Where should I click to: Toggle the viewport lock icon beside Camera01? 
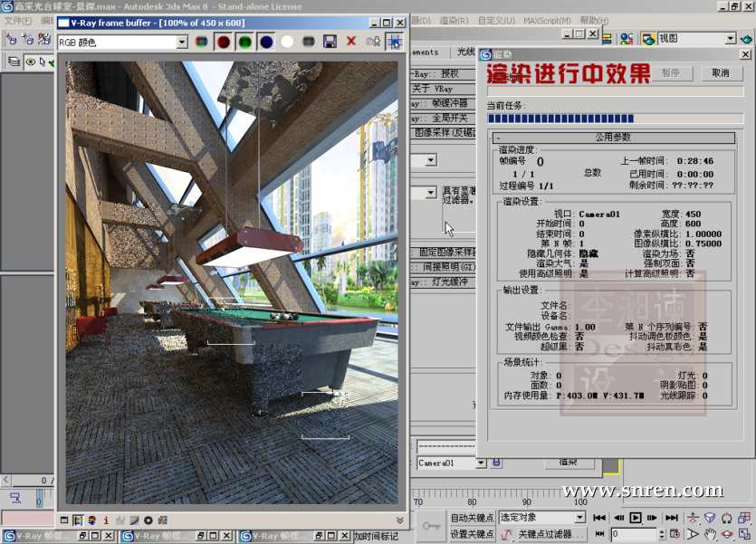pos(496,463)
